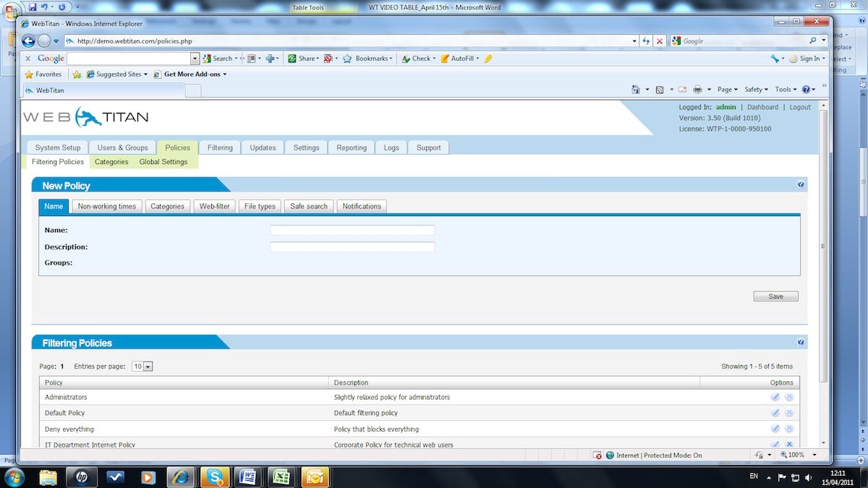Switch to the Reporting tab

tap(352, 147)
